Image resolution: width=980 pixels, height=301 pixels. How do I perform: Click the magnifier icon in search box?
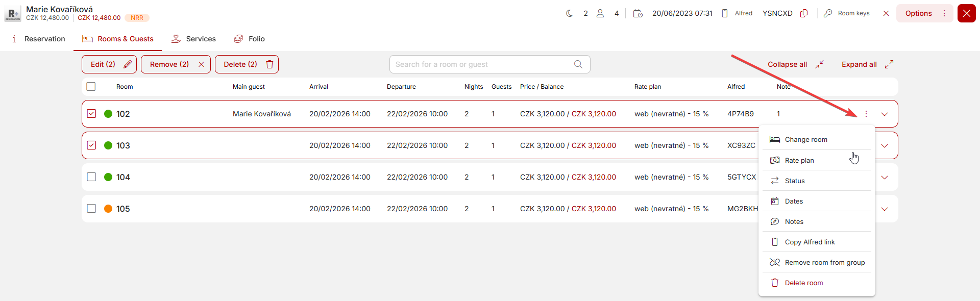point(578,64)
